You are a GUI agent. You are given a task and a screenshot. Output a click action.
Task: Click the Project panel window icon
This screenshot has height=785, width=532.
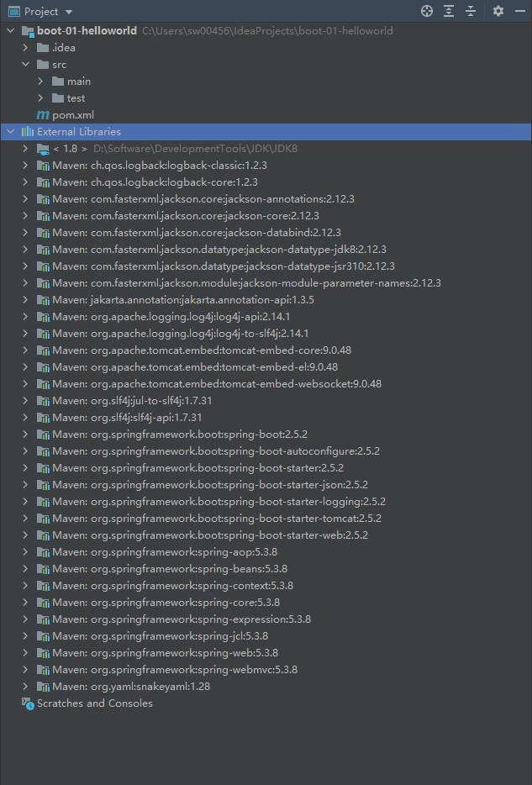click(x=14, y=12)
